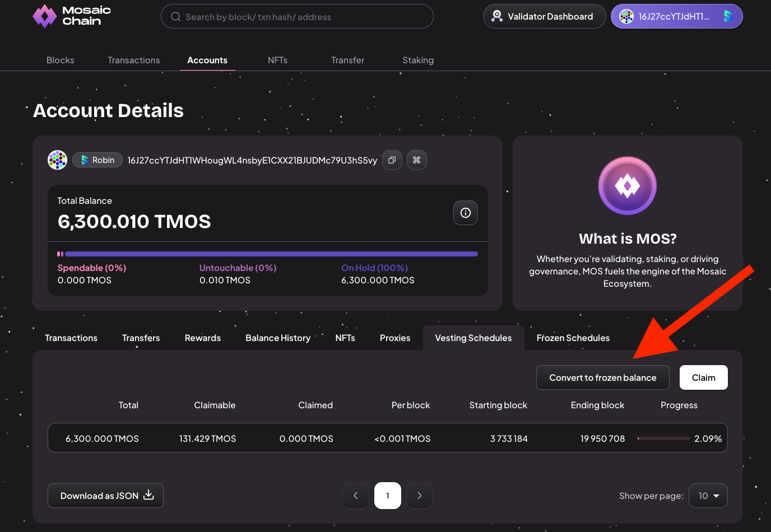Select the Balance History tab
Screen dimensions: 771x532
[278, 338]
